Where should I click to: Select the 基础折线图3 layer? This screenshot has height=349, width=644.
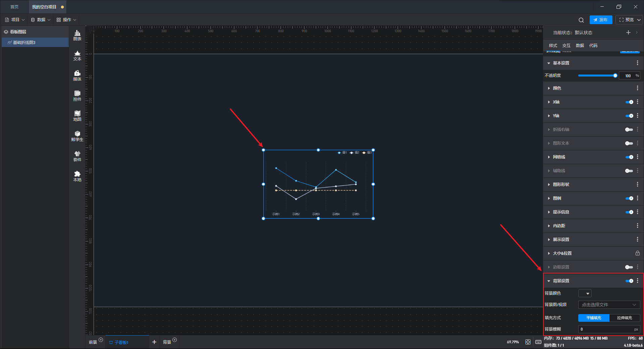(35, 42)
